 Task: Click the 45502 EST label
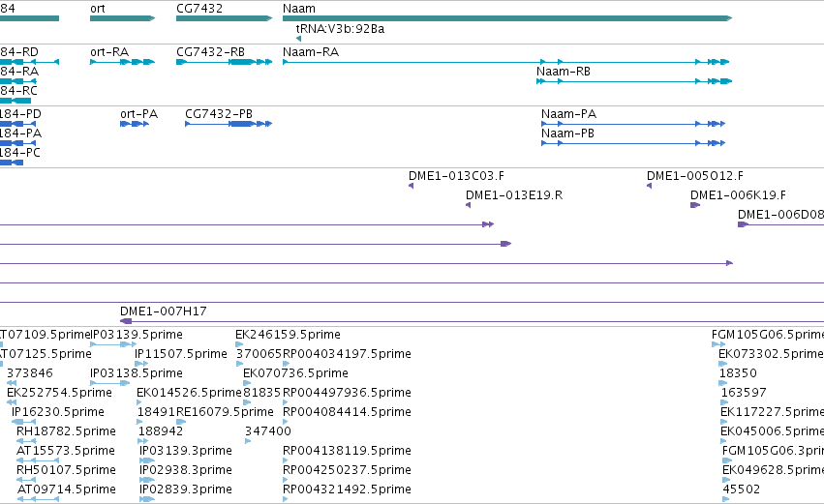[x=741, y=489]
